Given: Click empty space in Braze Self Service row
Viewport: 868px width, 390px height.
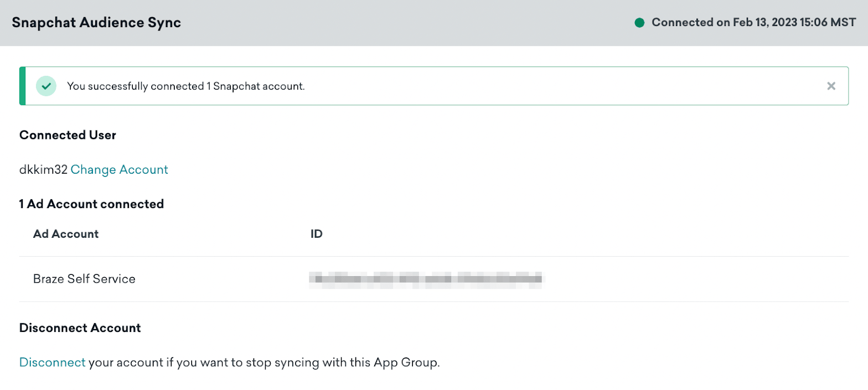Looking at the screenshot, I should click(692, 279).
